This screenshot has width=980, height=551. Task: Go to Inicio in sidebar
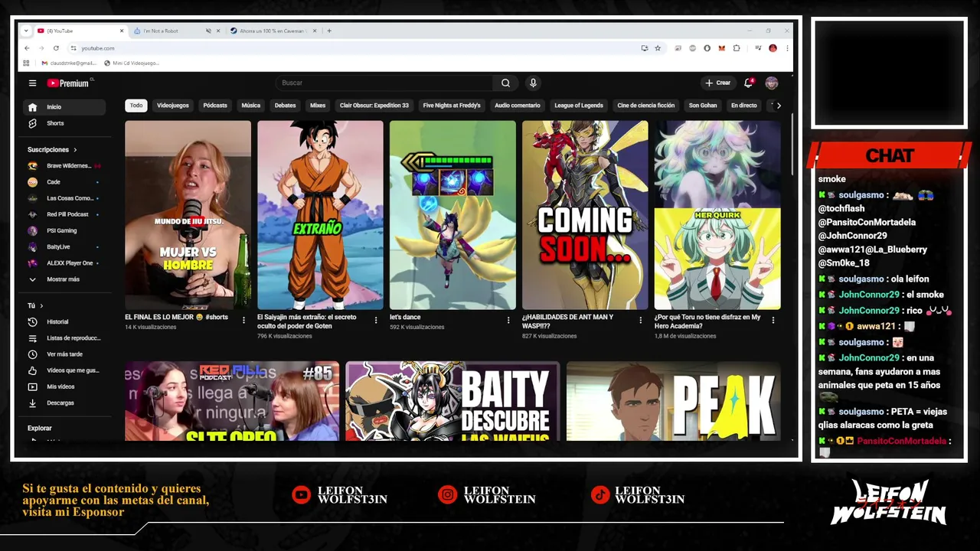coord(64,107)
